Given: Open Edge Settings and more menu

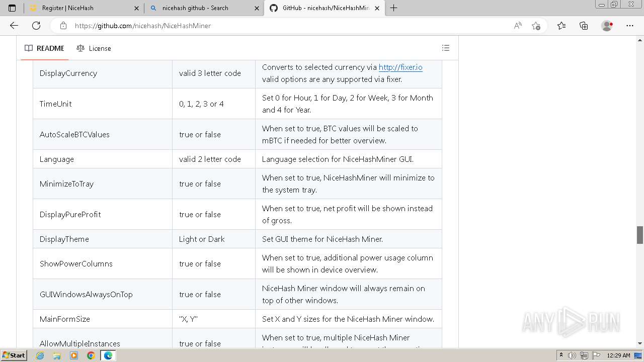Looking at the screenshot, I should point(630,26).
